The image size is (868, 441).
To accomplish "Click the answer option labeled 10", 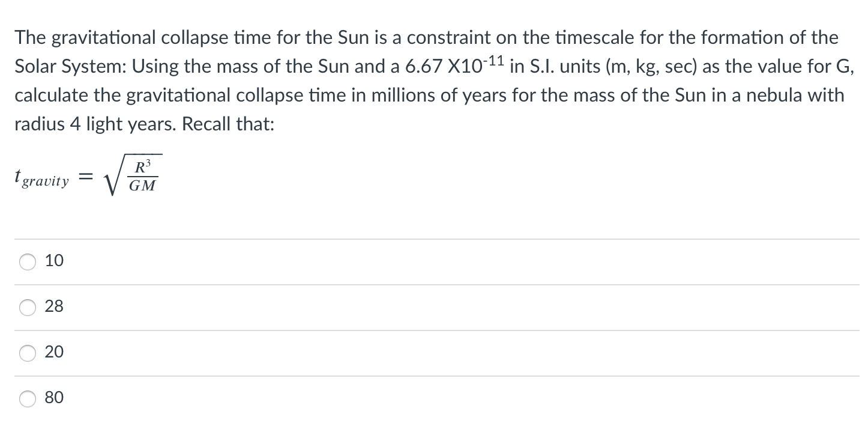I will [54, 261].
